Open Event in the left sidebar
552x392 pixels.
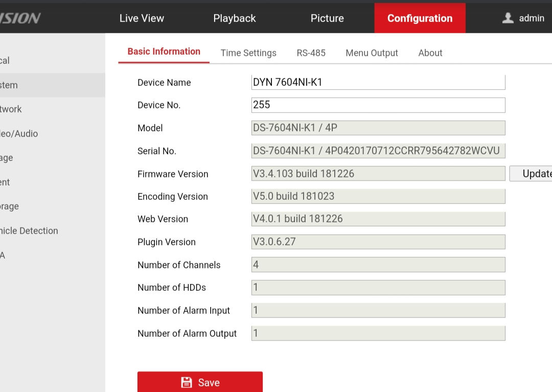click(52, 182)
